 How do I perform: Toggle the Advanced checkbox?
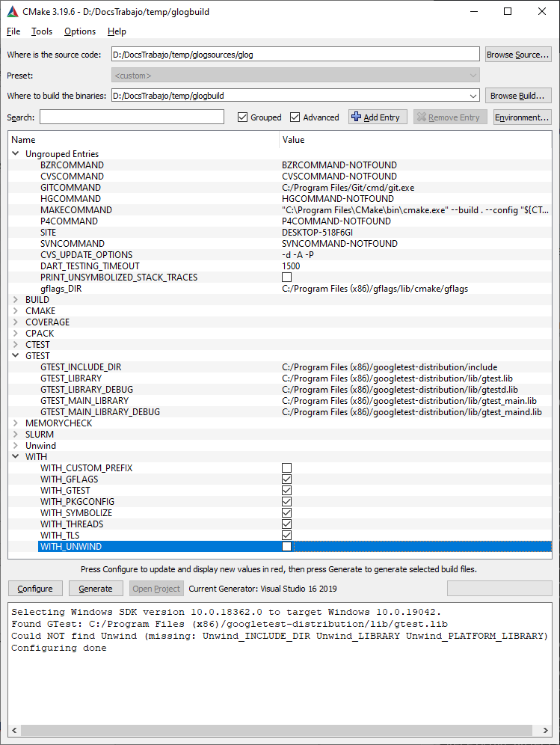coord(295,117)
